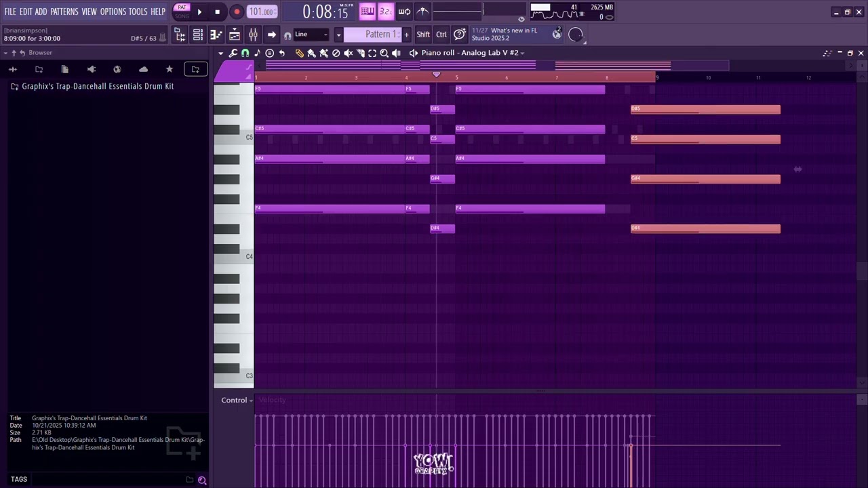Select the Playback scrub tool
The height and width of the screenshot is (488, 868).
[x=396, y=53]
